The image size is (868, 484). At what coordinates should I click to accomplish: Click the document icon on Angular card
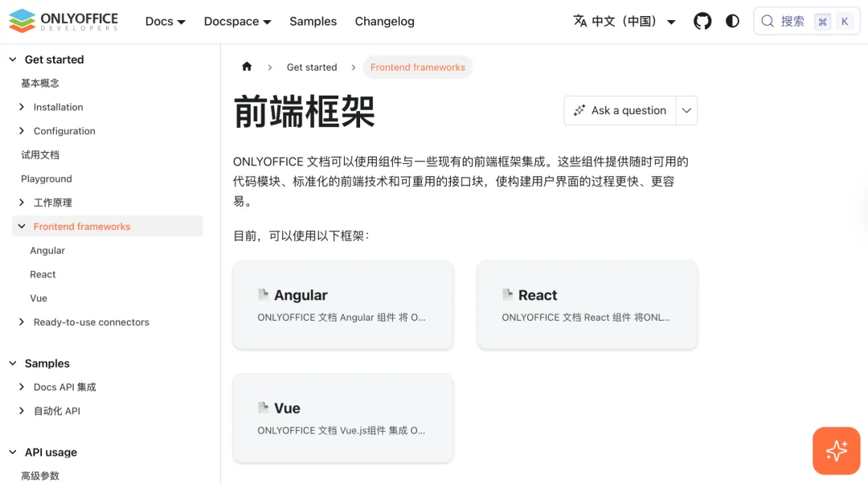(264, 294)
